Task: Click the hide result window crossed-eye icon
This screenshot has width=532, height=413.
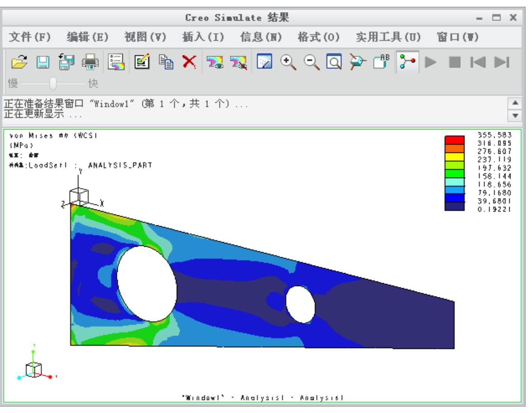Action: click(x=238, y=62)
